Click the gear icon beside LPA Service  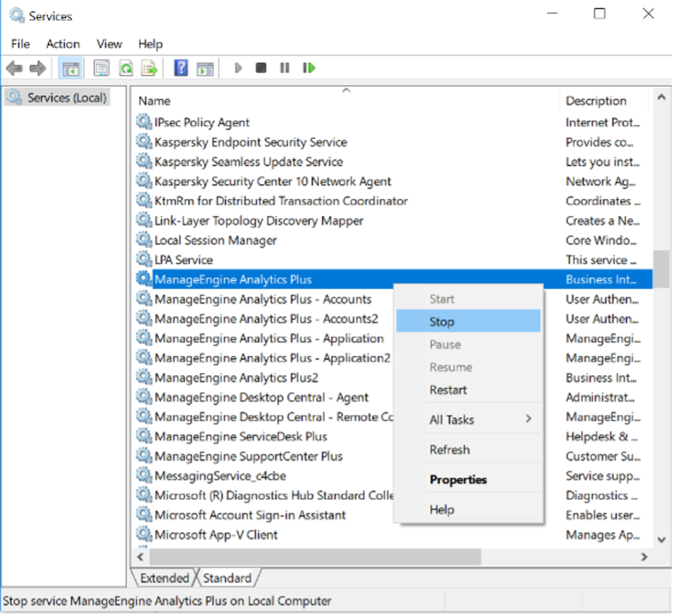pyautogui.click(x=144, y=259)
